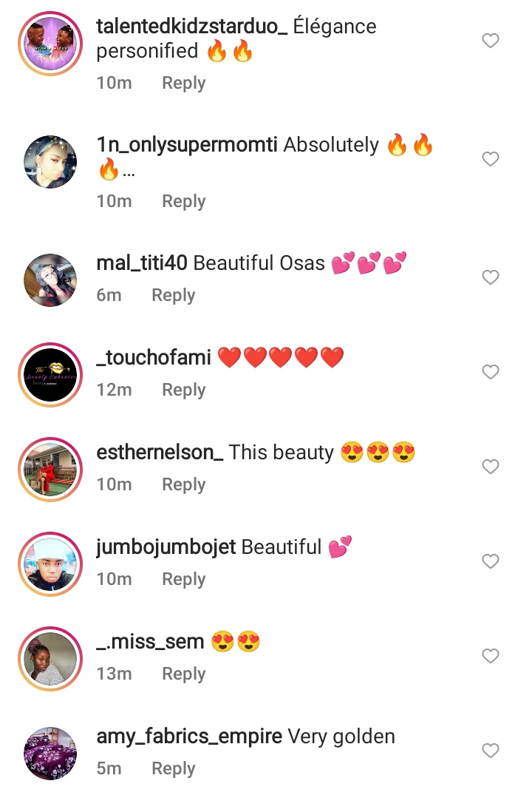Screen dimensions: 532x795
Task: Like jumbojumbojet's Beautiful comment
Action: click(490, 561)
